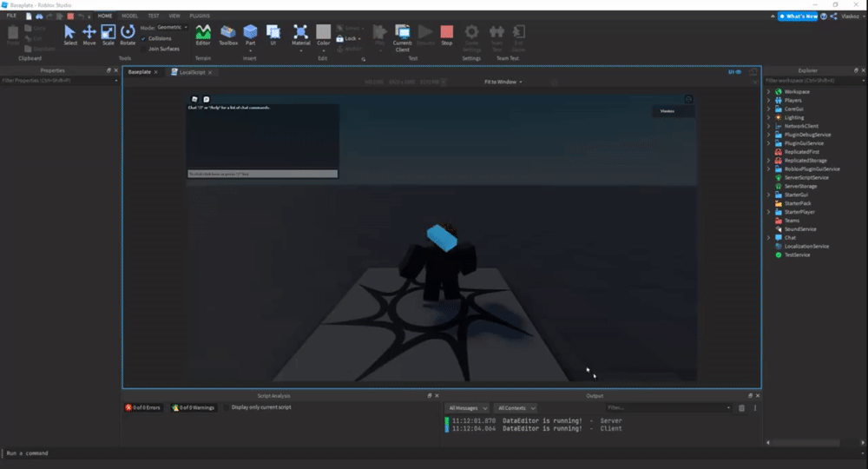
Task: Expand the ReplicatedStorage tree node
Action: tap(768, 161)
